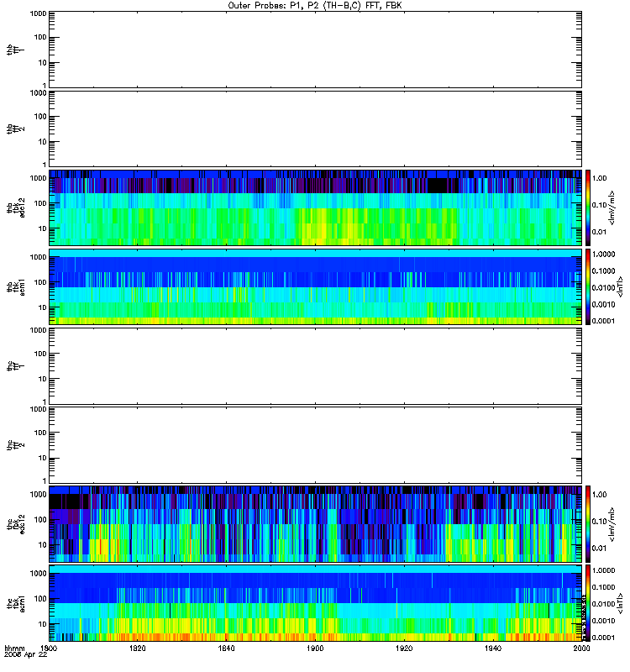
Task: Select the 1840 time tick label
Action: click(x=226, y=648)
